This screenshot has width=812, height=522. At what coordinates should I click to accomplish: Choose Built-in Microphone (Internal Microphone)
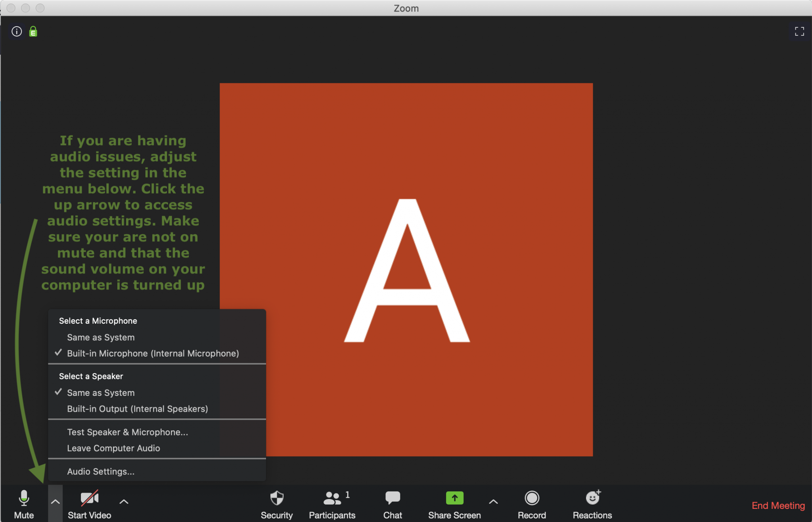click(153, 353)
